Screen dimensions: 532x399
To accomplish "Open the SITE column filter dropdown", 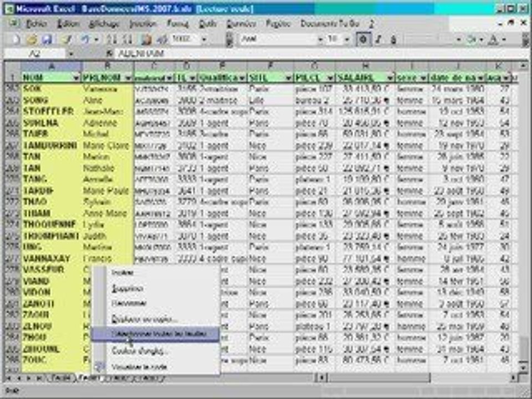I will tap(289, 78).
